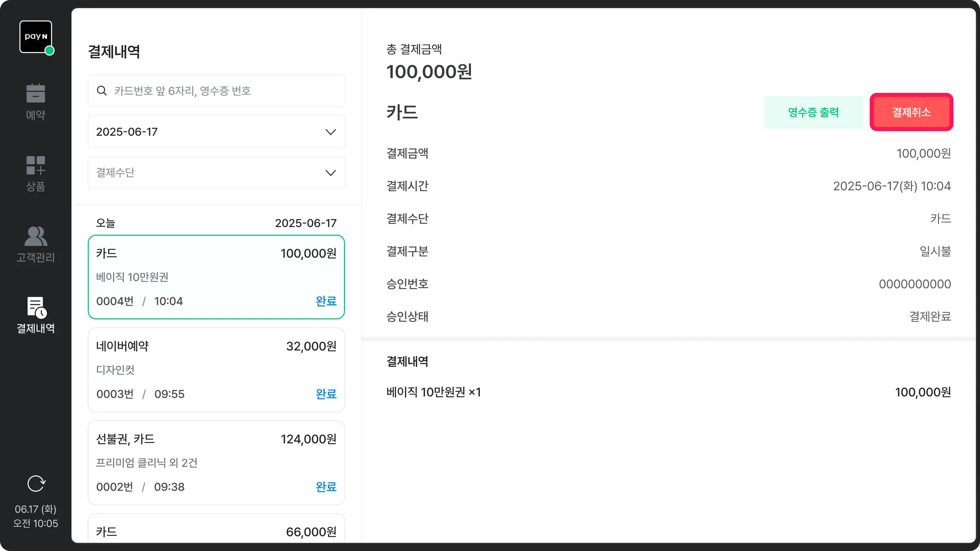Select the 선불권, 카드 124,000원 entry
The image size is (980, 551).
(x=216, y=463)
